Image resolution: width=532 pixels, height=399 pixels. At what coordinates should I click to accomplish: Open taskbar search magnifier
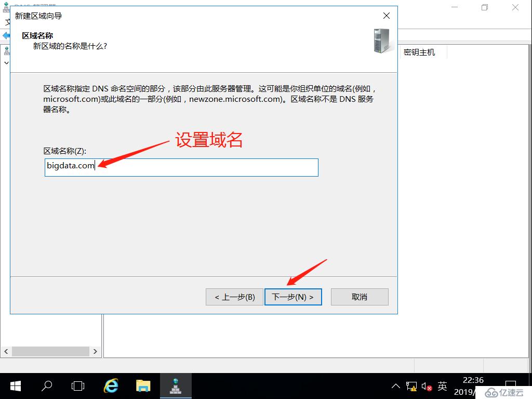47,386
